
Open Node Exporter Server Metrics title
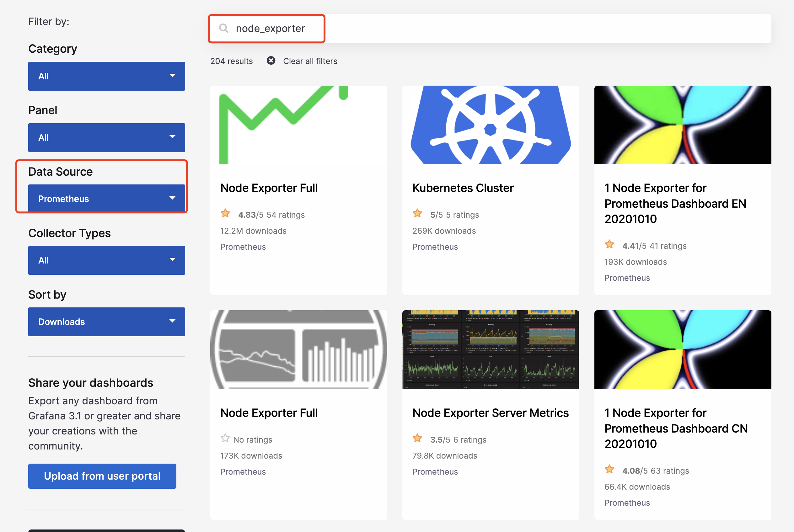pos(490,413)
